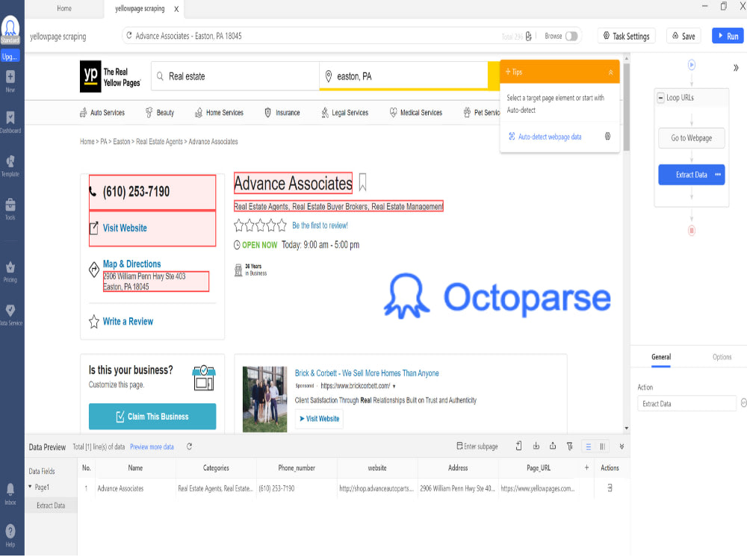Click the export data icon in preview toolbar
747x560 pixels.
click(x=553, y=446)
